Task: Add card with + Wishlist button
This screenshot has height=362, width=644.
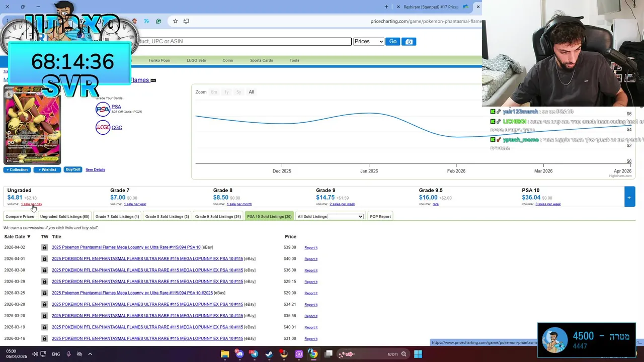Action: (x=47, y=170)
